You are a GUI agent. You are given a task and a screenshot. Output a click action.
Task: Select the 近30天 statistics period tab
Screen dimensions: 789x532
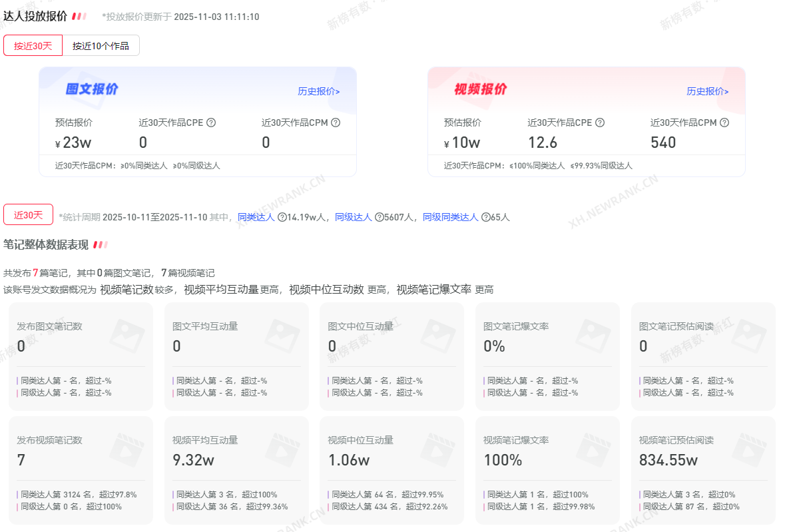[28, 215]
